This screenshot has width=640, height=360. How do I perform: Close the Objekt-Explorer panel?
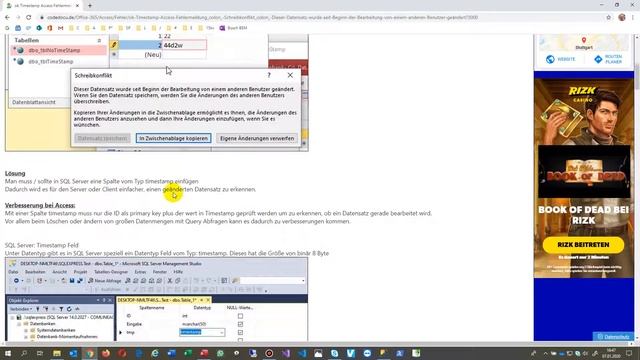pyautogui.click(x=110, y=300)
